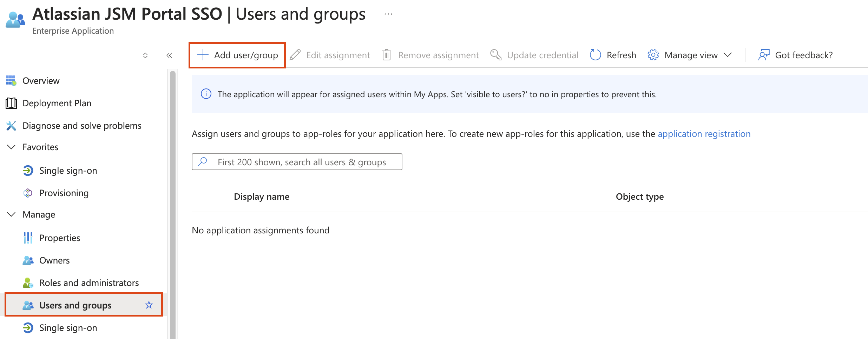This screenshot has width=868, height=339.
Task: Click the Enterprise Application users icon in header
Action: 15,20
